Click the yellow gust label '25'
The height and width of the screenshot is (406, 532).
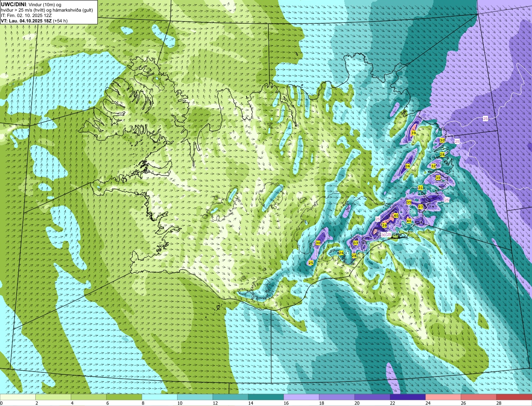[311, 263]
